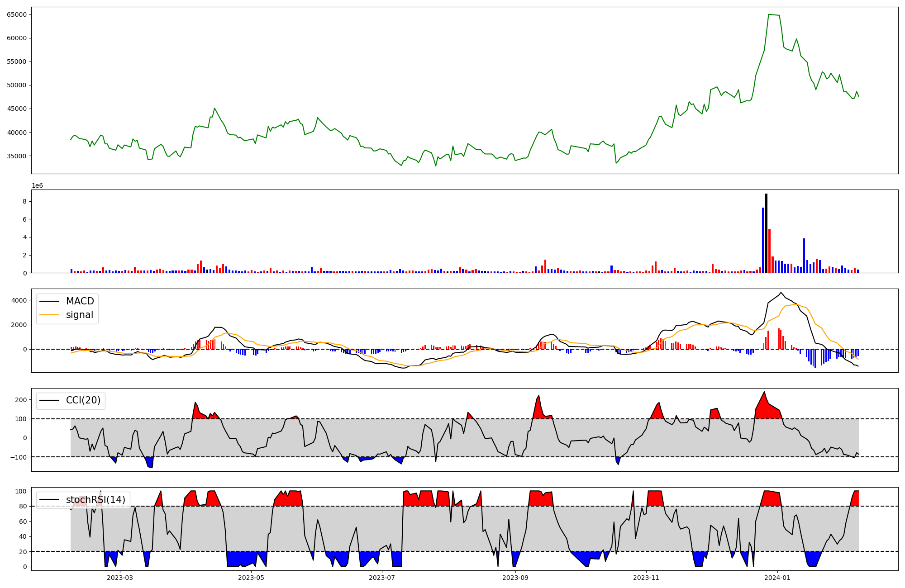905x588 pixels.
Task: Click the signal legend label
Action: (80, 315)
